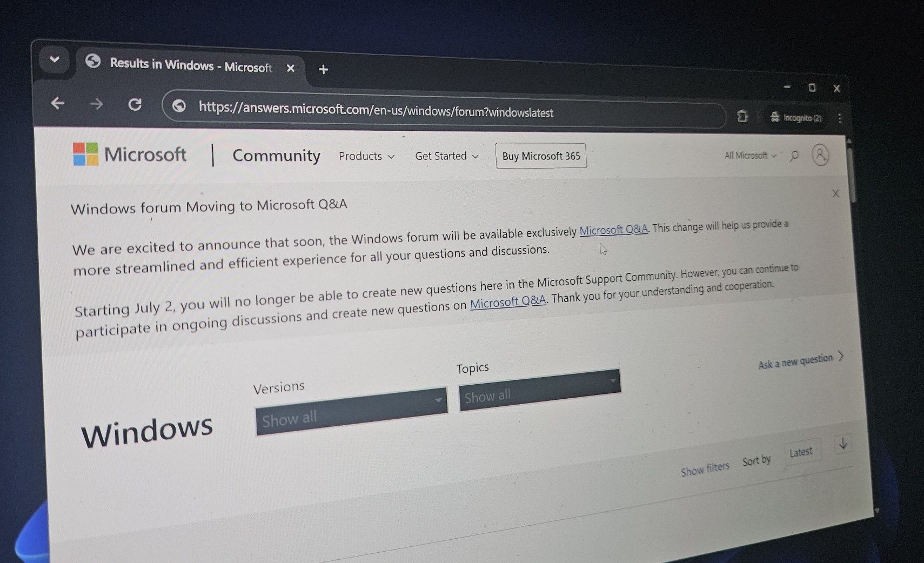Open the Chrome three-dot menu
This screenshot has width=924, height=563.
(840, 118)
